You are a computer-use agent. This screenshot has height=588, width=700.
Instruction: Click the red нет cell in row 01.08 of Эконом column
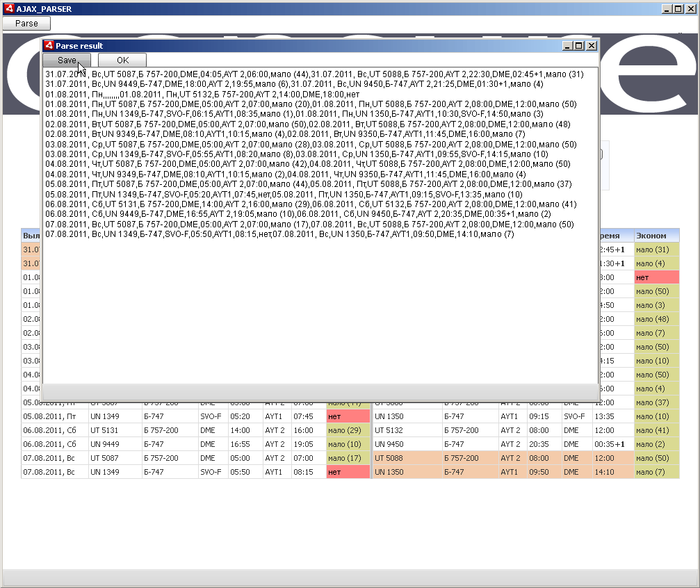point(657,277)
